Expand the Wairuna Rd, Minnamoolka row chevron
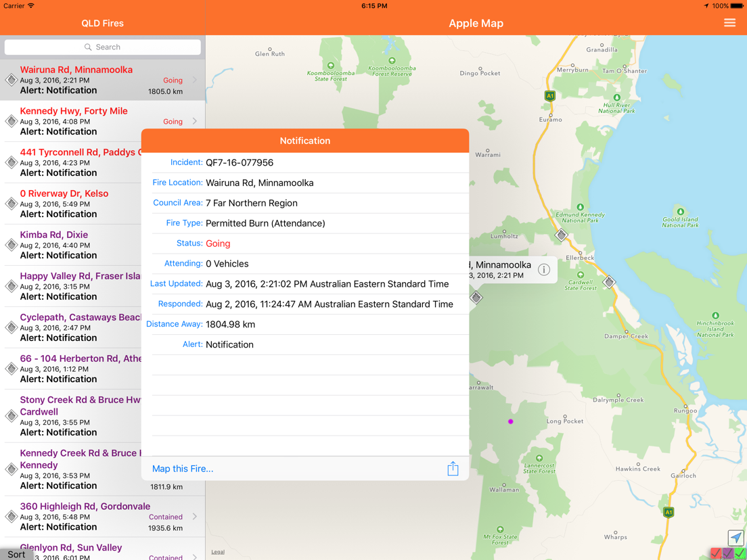 point(195,80)
